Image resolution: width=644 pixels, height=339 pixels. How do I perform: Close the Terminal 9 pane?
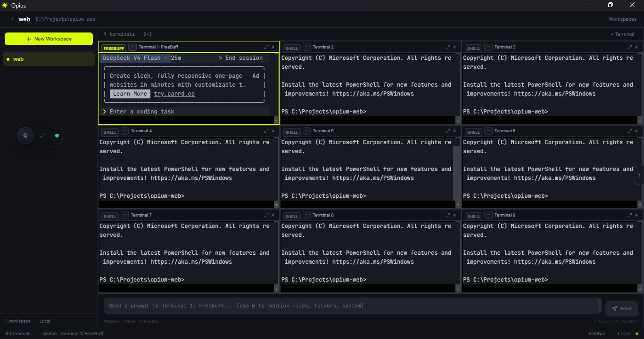coord(636,215)
